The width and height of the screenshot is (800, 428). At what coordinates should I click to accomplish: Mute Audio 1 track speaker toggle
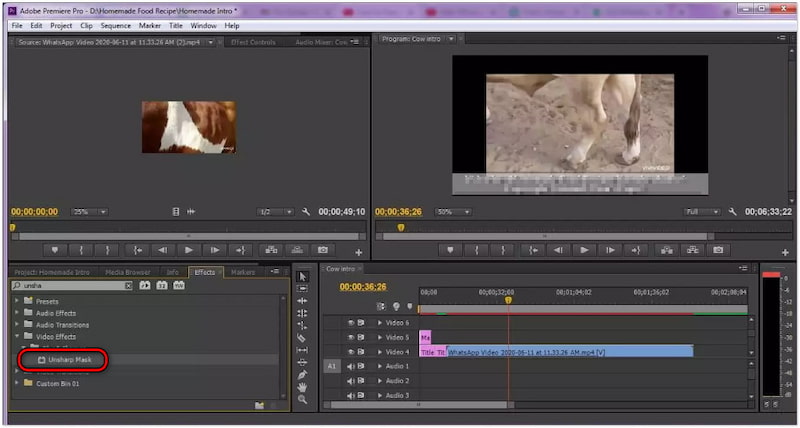(351, 366)
